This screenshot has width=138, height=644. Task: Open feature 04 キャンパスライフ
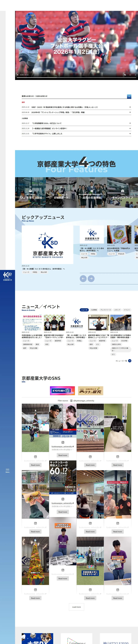point(123,192)
